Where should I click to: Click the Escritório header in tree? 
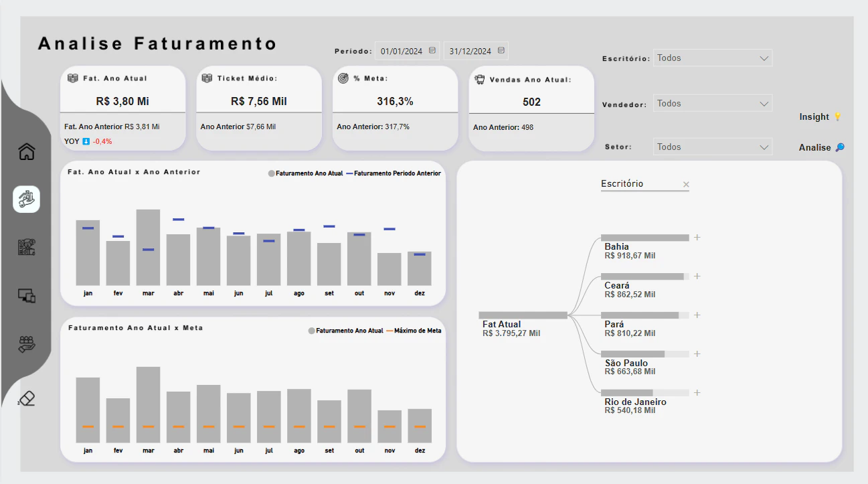point(622,183)
